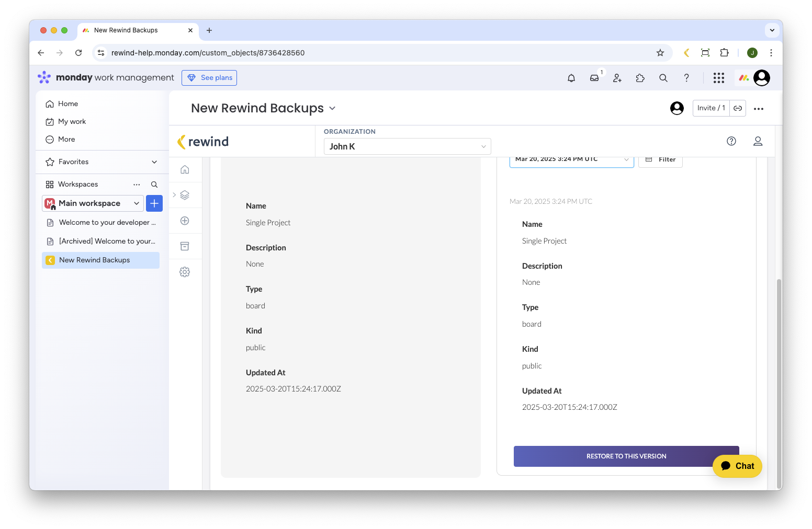
Task: Open the Rewind layers stack icon
Action: tap(185, 195)
